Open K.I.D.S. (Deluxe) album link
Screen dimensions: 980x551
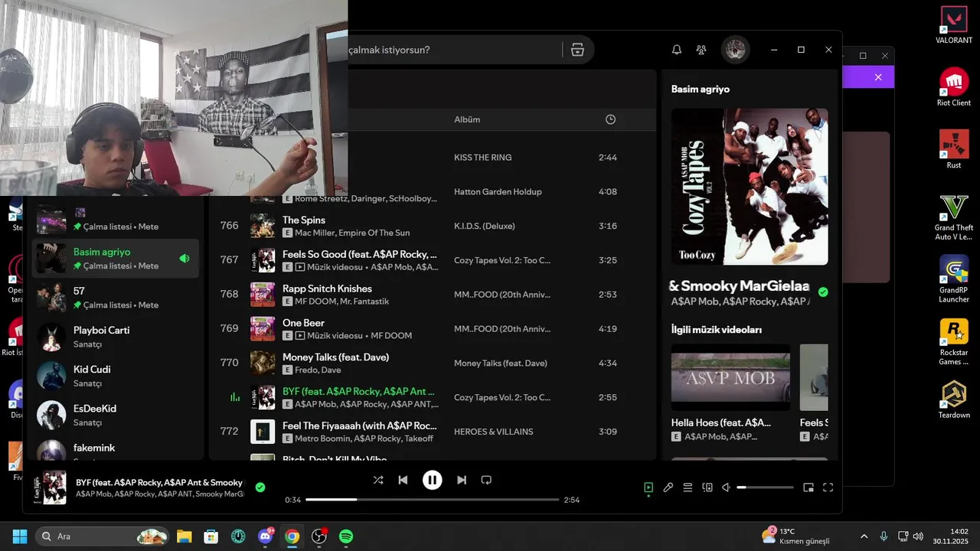point(485,226)
